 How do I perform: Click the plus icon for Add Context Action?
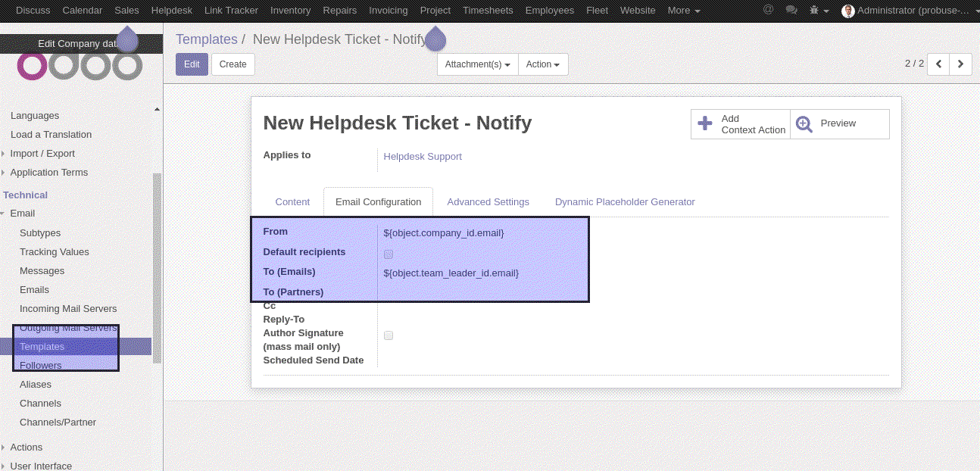click(x=705, y=124)
